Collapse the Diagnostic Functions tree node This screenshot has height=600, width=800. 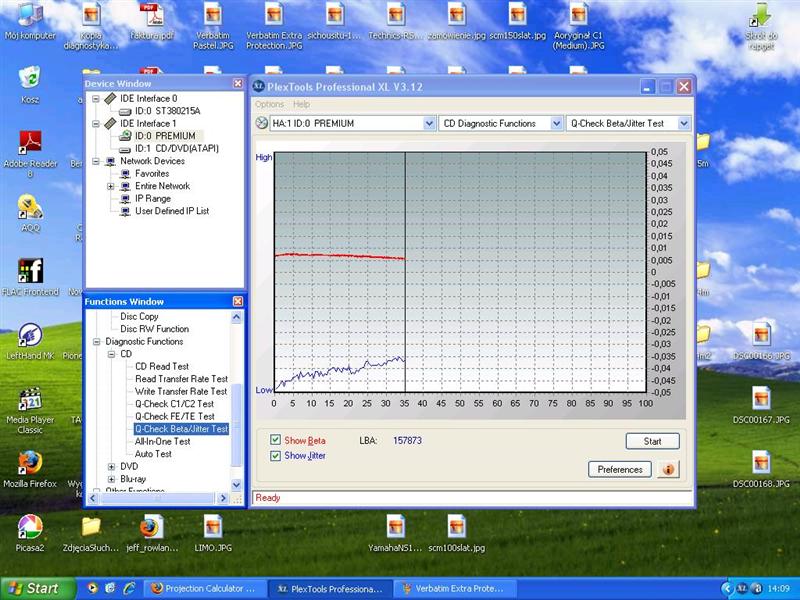click(x=96, y=342)
